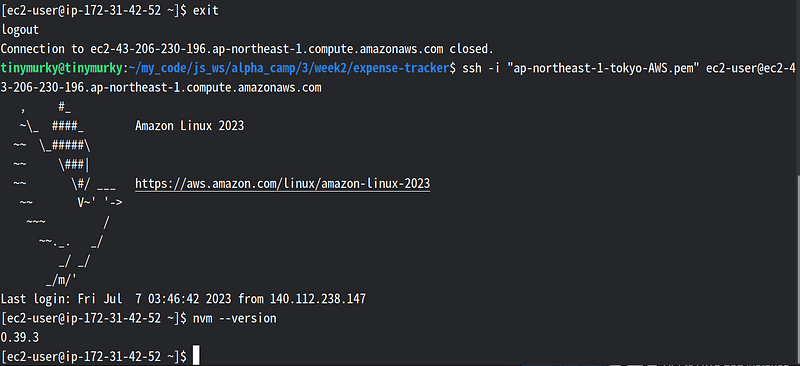Screen dimensions: 800x366
Task: Click the wrapped '3-206-230-196.ap-northeast-1' hostname line
Action: 161,88
